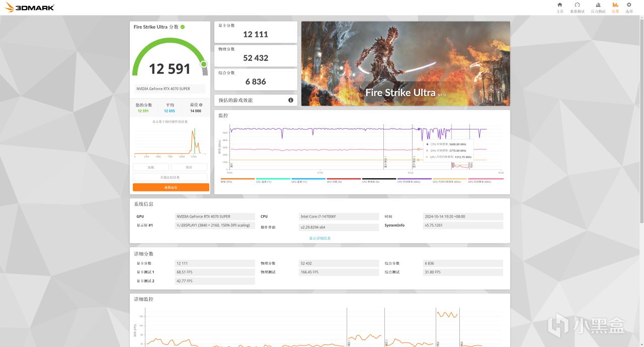The width and height of the screenshot is (644, 347).
Task: Click the 物理测试 value 166.45 FPS
Action: pyautogui.click(x=339, y=272)
